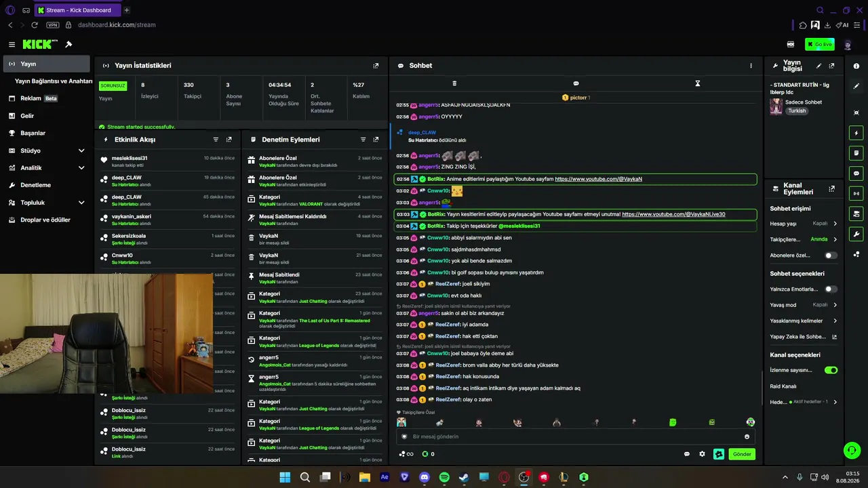Click the hourglass icon in chat toolbar
The image size is (868, 488).
coord(697,83)
